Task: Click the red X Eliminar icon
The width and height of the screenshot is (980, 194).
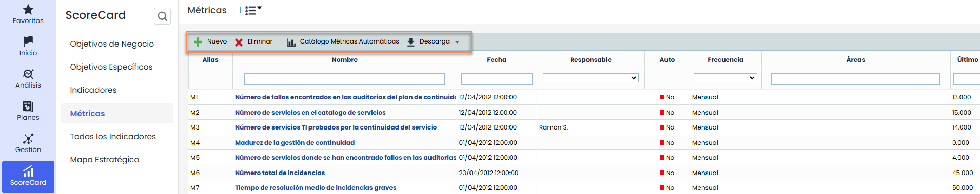Action: pos(239,42)
